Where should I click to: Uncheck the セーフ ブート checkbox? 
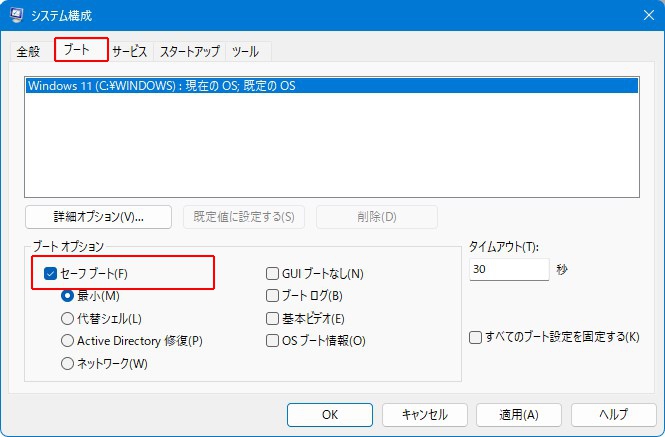[51, 273]
